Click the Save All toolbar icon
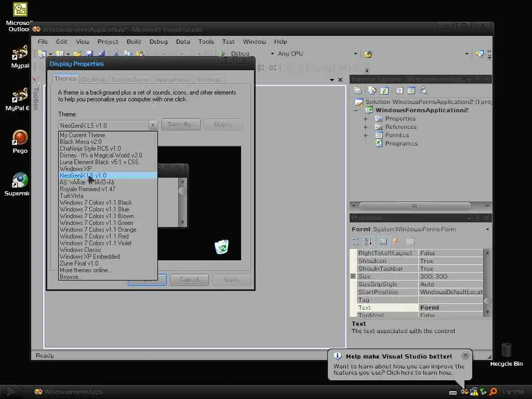532x399 pixels. pos(101,54)
